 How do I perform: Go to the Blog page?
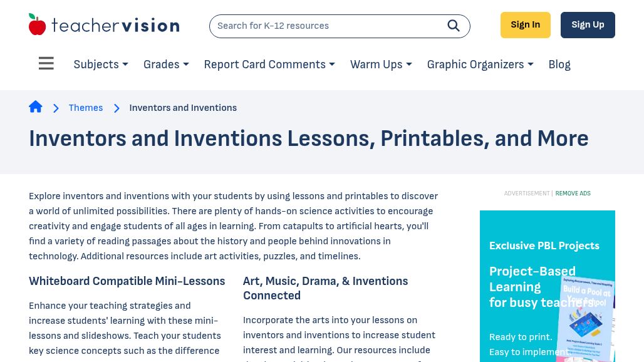559,65
